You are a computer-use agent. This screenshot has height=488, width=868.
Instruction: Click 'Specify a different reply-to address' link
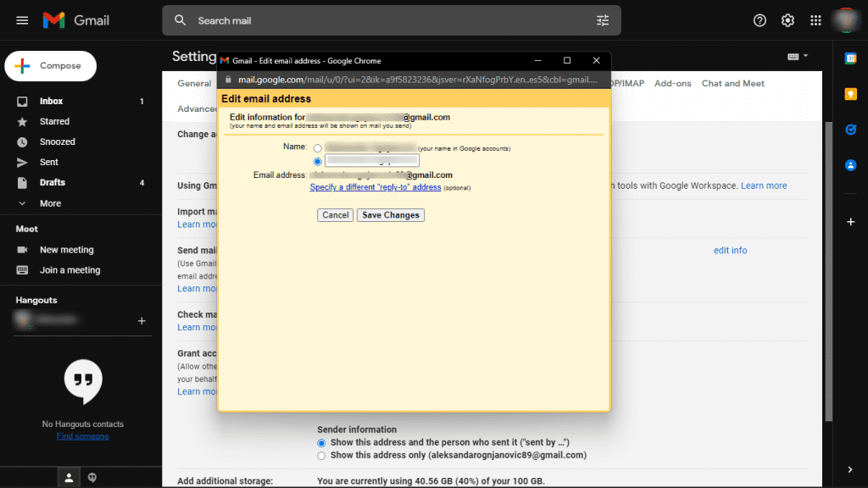pos(376,187)
